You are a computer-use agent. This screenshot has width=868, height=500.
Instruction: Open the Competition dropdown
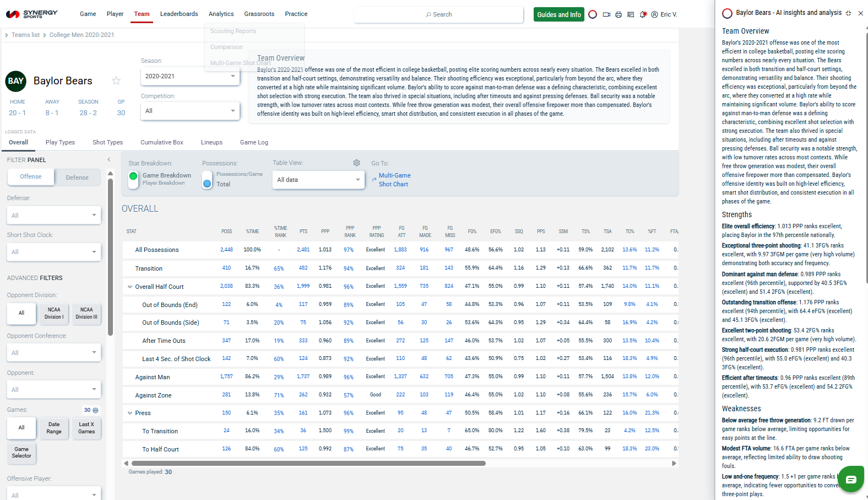(190, 111)
